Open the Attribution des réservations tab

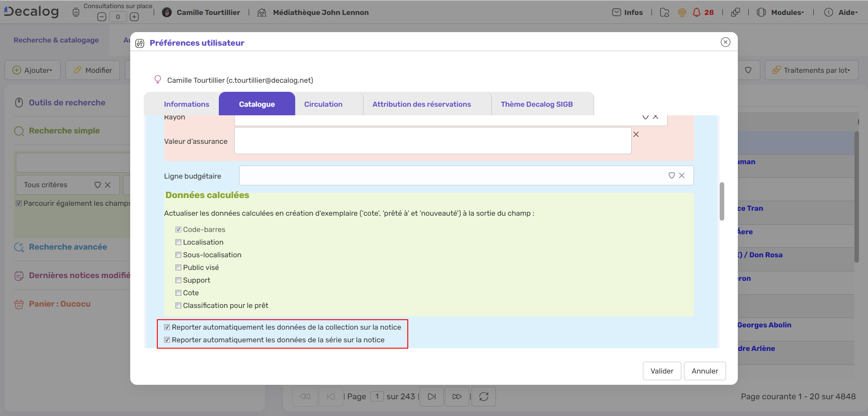click(x=421, y=104)
